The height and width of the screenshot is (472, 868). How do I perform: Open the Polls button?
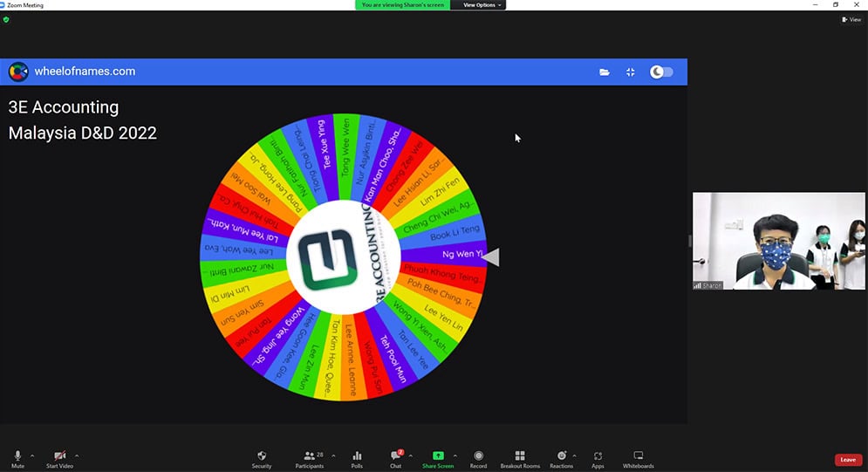point(357,459)
